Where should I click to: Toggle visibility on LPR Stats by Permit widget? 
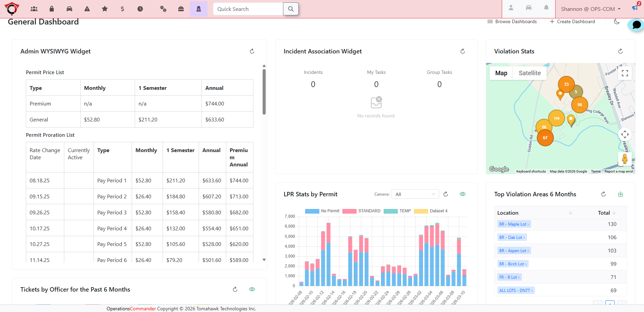point(462,194)
